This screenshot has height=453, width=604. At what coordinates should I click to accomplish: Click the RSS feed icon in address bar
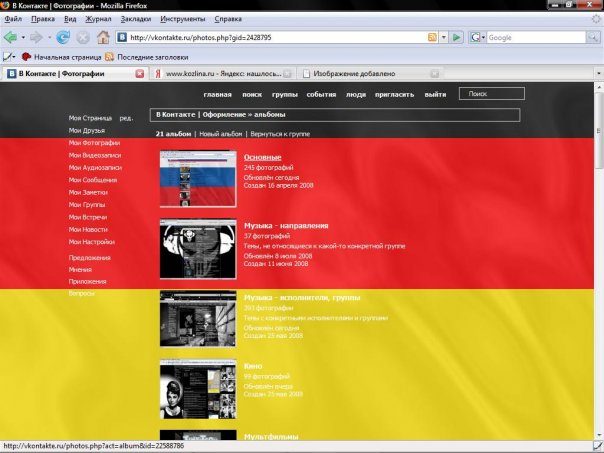click(x=432, y=37)
